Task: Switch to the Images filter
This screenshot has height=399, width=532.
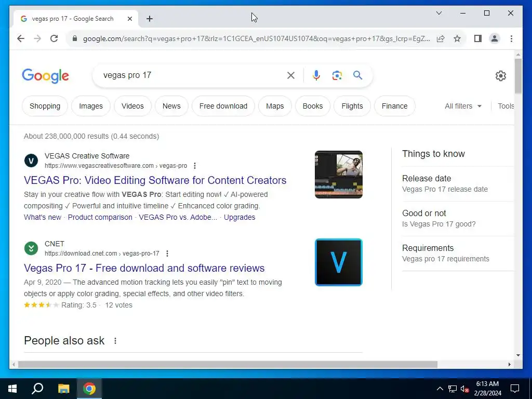Action: (90, 106)
